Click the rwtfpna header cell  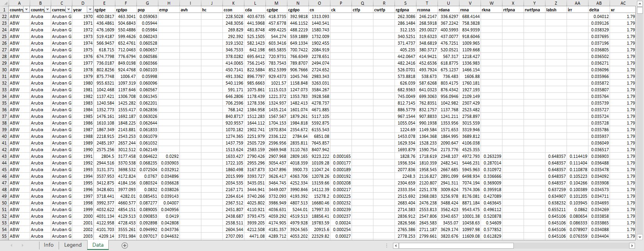tap(535, 10)
